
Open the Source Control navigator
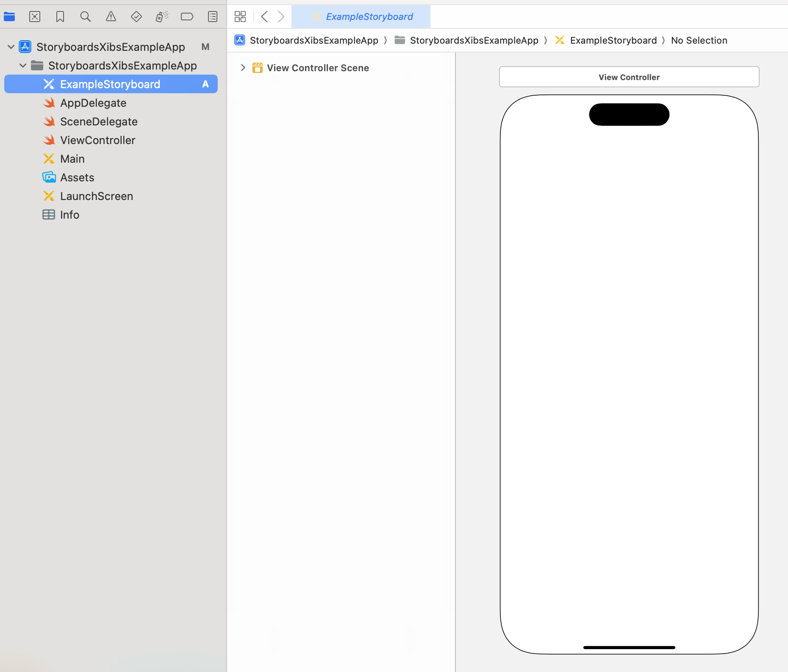tap(35, 17)
